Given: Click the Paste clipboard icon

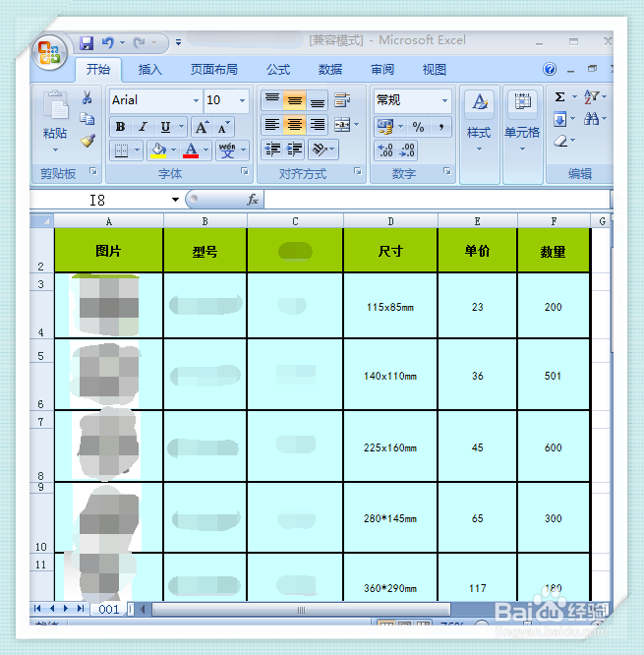Looking at the screenshot, I should [55, 105].
